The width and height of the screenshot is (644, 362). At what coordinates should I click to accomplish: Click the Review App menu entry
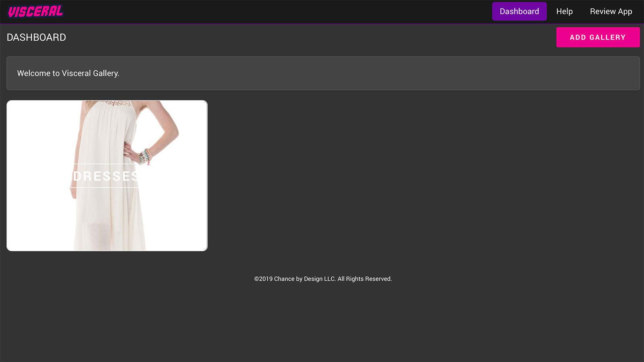pyautogui.click(x=610, y=11)
